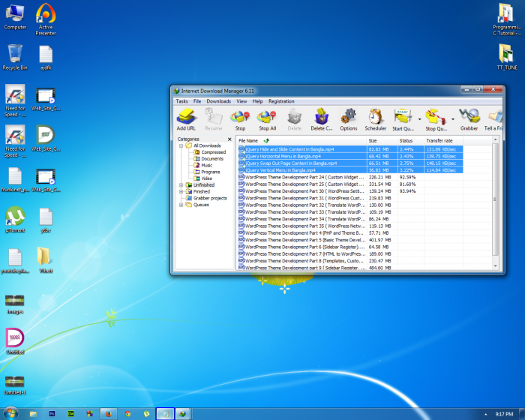Click the Windows Start orb
Image resolution: width=525 pixels, height=420 pixels.
coord(10,413)
